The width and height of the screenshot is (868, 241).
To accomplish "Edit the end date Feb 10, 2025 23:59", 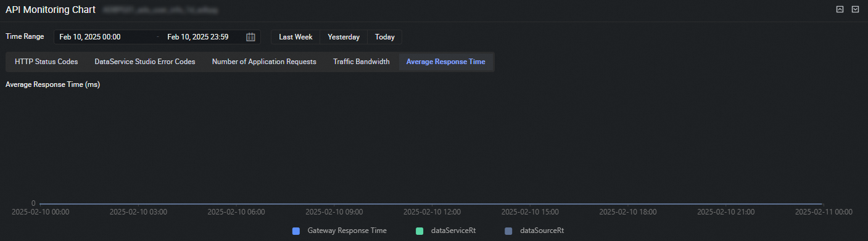I will point(198,37).
